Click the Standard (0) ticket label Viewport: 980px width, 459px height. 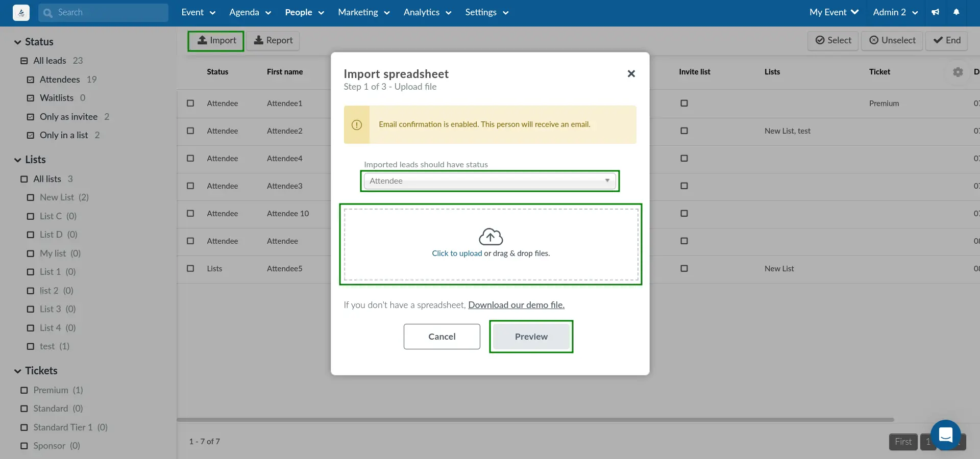pyautogui.click(x=58, y=409)
